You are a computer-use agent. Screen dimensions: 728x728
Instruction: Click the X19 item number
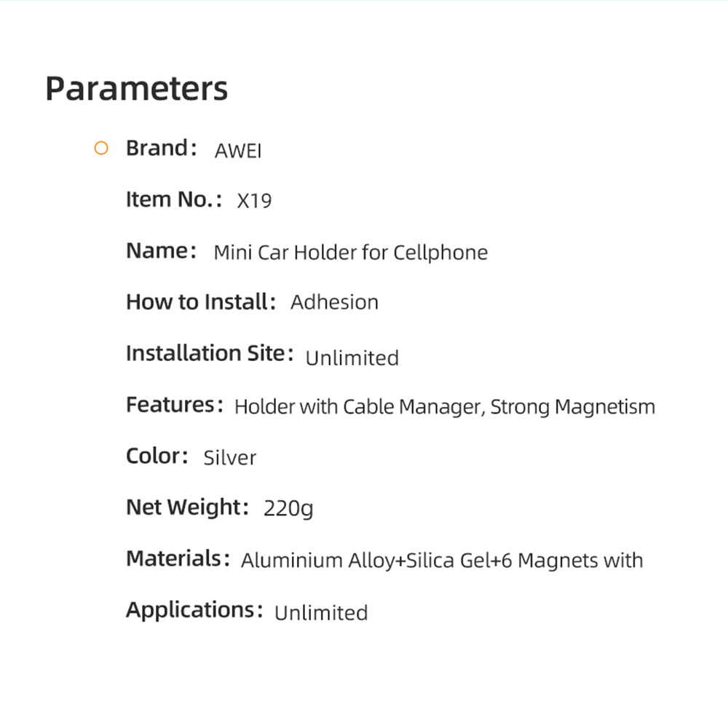pyautogui.click(x=254, y=201)
